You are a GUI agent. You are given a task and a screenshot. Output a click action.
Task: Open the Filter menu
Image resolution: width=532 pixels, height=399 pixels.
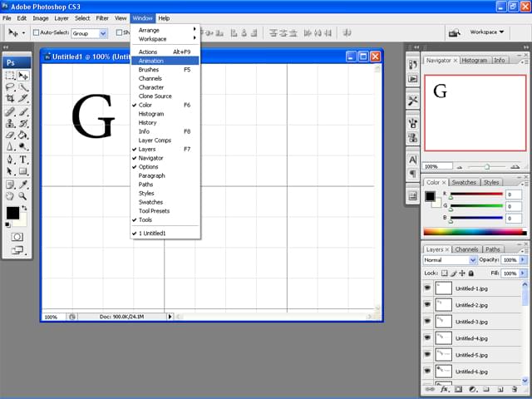tap(102, 18)
